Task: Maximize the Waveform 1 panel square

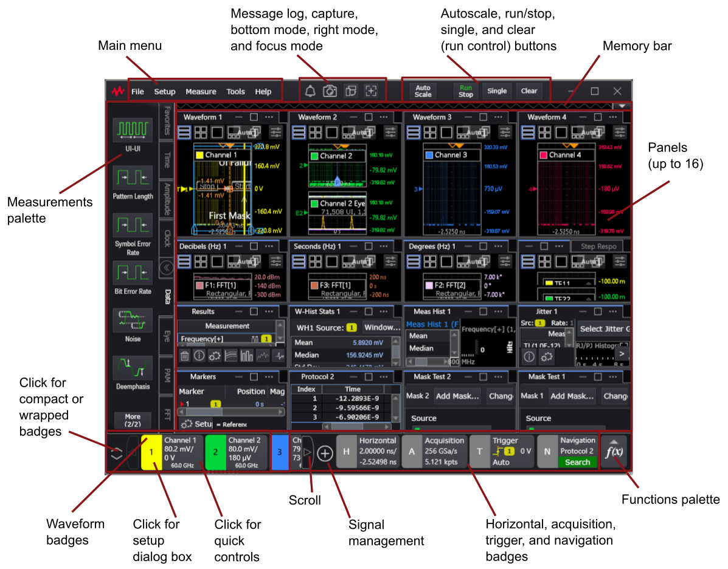Action: coord(254,117)
